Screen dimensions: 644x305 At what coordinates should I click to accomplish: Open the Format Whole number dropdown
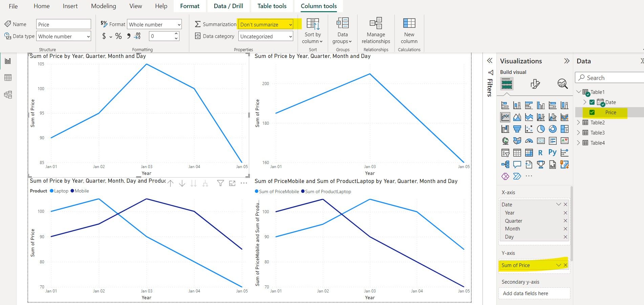point(154,24)
